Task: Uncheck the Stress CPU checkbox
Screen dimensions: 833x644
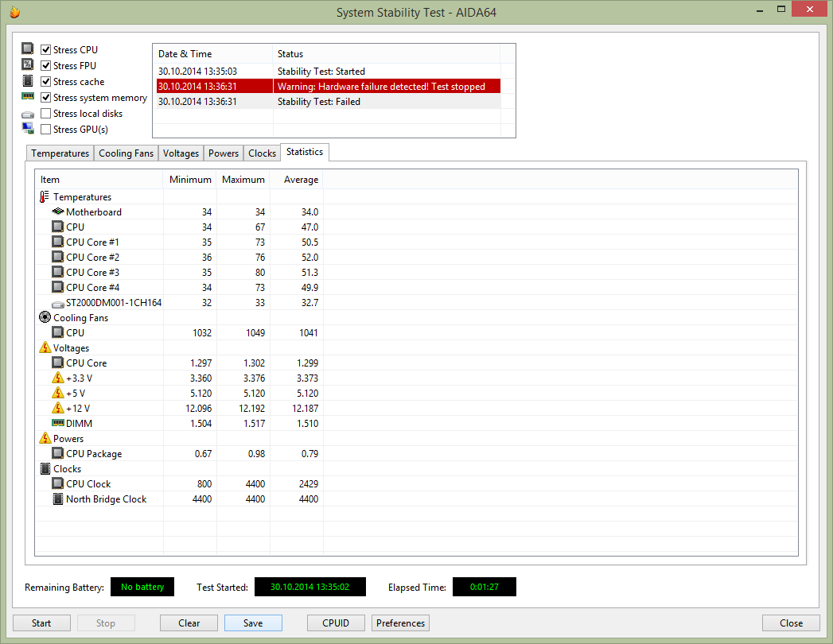Action: pyautogui.click(x=45, y=49)
